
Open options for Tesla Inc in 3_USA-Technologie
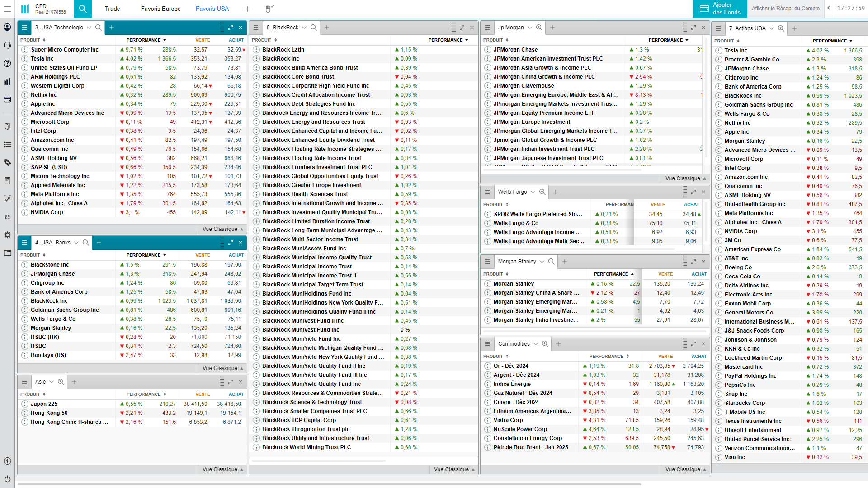click(25, 59)
